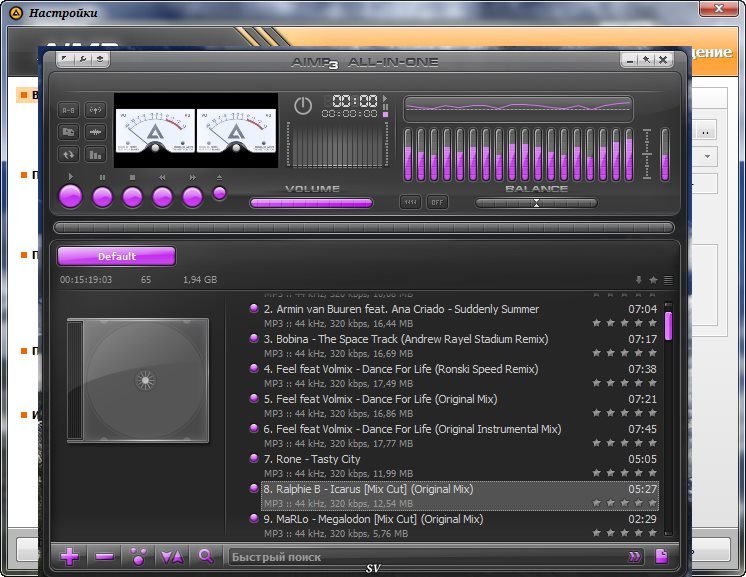Screen dimensions: 746x577
Task: Click the small purple eject button
Action: [220, 193]
